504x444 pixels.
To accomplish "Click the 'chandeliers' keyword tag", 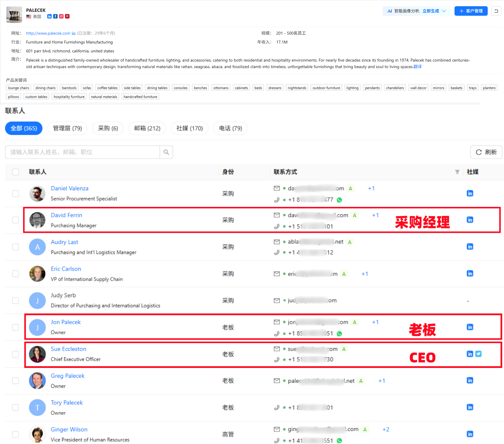I will [x=395, y=88].
